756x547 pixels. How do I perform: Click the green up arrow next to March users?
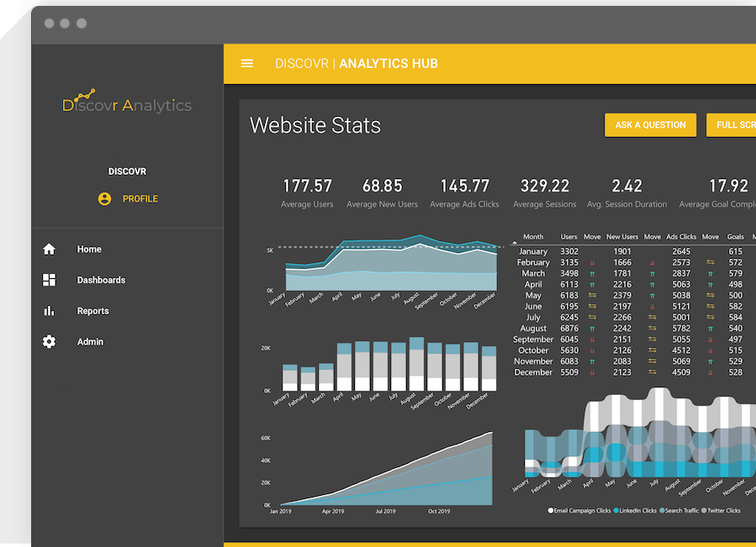[x=594, y=273]
